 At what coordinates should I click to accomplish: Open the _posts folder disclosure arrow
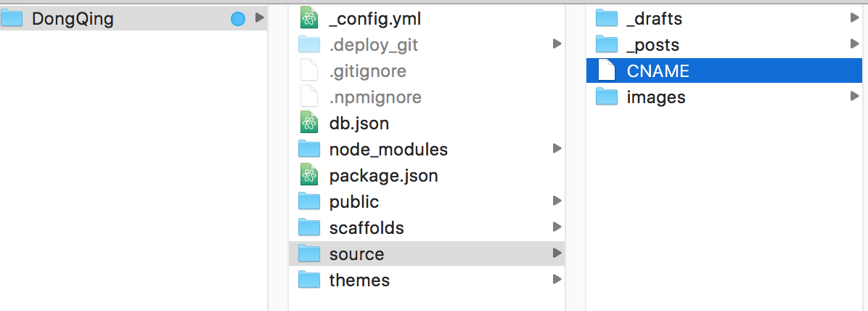tap(854, 45)
